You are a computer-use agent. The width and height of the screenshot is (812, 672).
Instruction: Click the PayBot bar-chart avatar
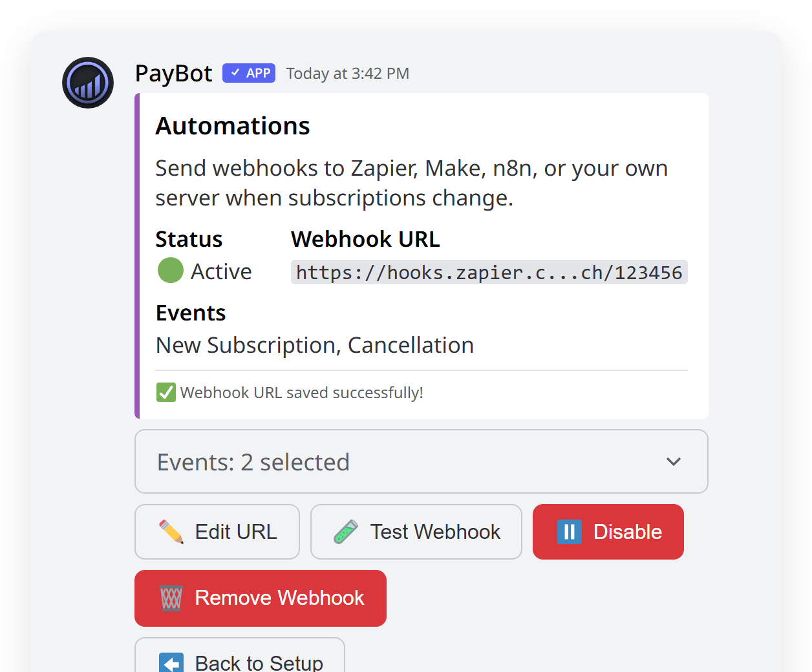[87, 83]
